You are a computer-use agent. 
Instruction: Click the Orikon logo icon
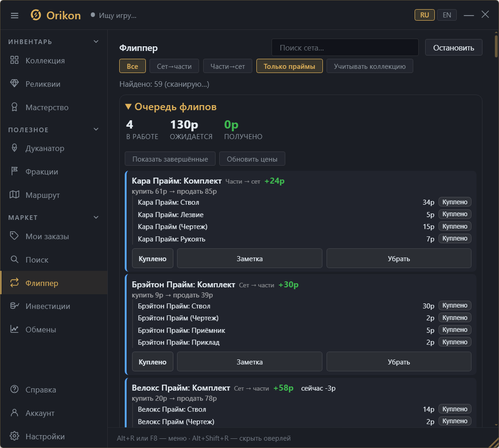point(36,15)
